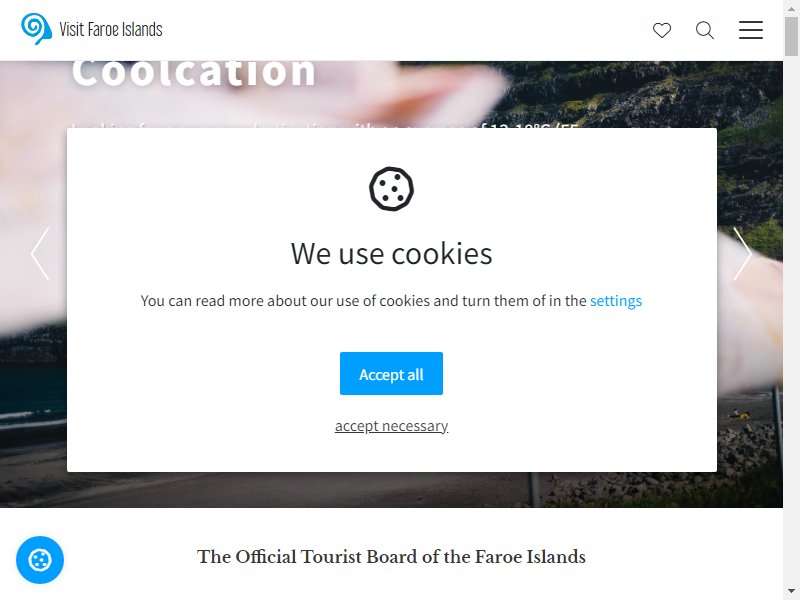Click the cookie description sentence
800x600 pixels.
tap(391, 301)
